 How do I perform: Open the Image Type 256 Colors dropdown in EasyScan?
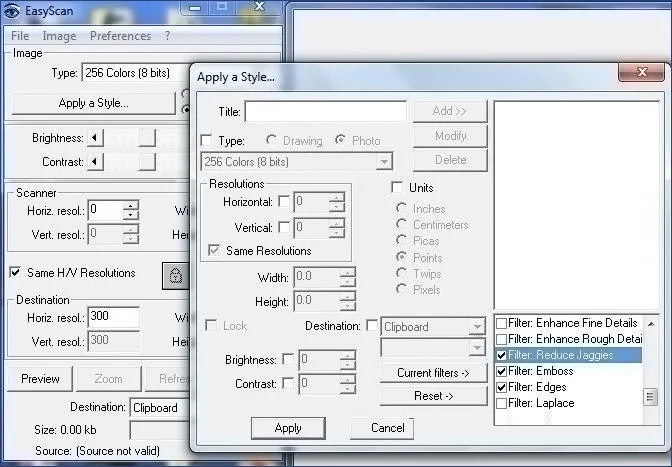click(135, 73)
